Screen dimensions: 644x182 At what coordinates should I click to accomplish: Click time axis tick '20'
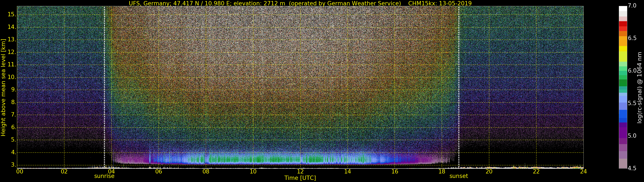489,171
